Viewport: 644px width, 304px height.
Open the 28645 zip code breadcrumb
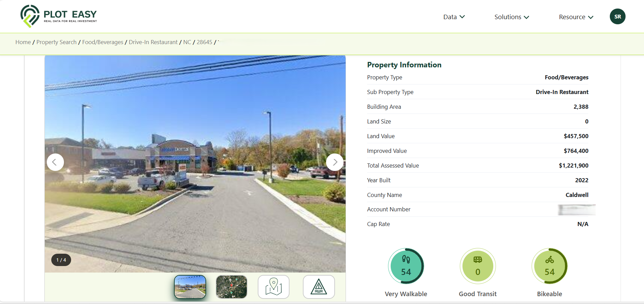(x=204, y=42)
